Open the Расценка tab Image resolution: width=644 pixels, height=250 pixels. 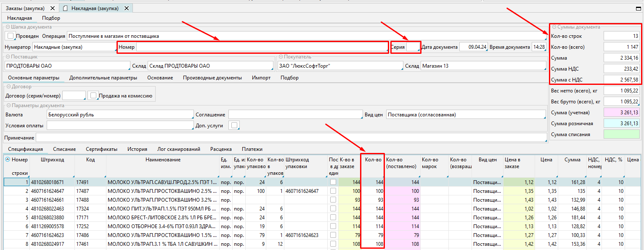(x=221, y=149)
